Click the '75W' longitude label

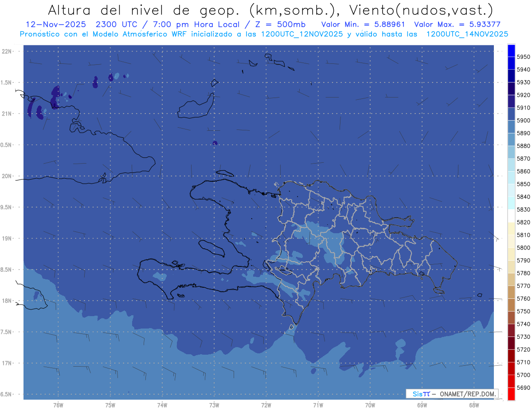[x=110, y=405]
